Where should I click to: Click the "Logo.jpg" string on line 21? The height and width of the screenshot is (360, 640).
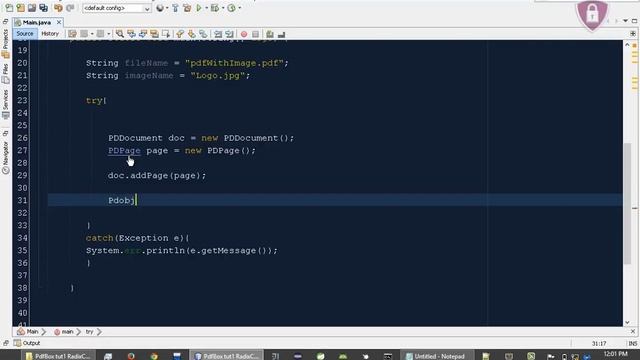[x=217, y=76]
